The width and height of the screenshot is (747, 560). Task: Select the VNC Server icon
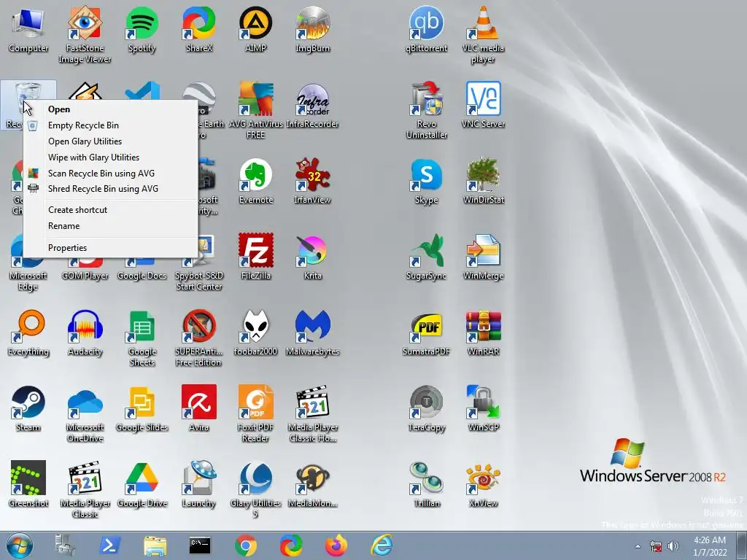[x=483, y=106]
